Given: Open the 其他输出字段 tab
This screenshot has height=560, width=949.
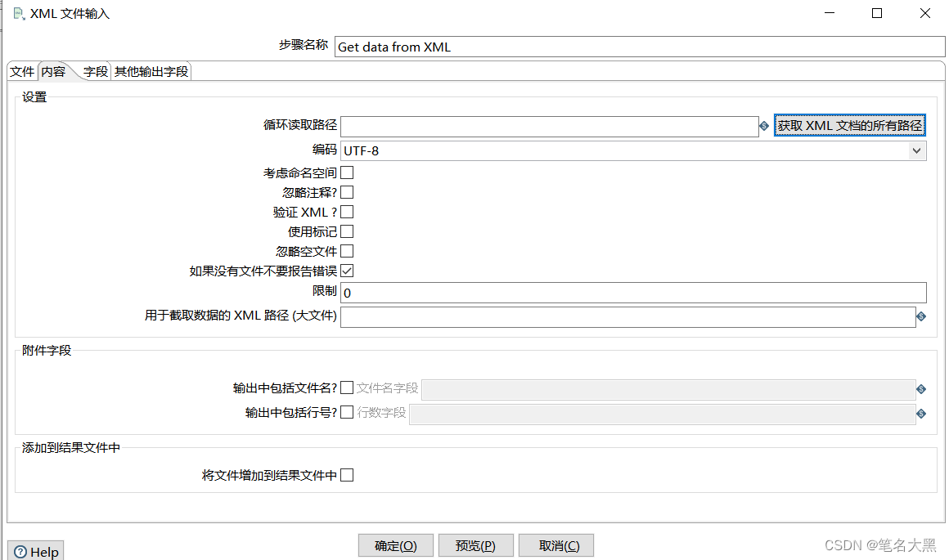Looking at the screenshot, I should (151, 71).
